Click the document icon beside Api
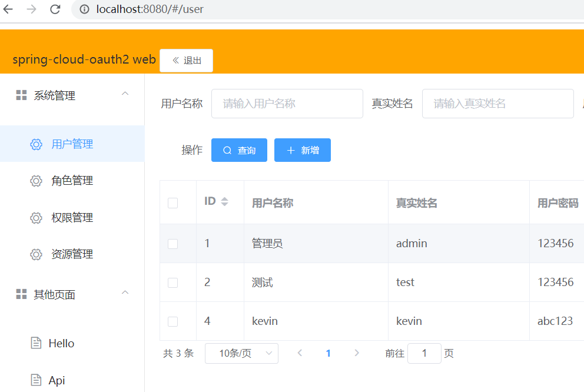584x392 pixels. (36, 380)
